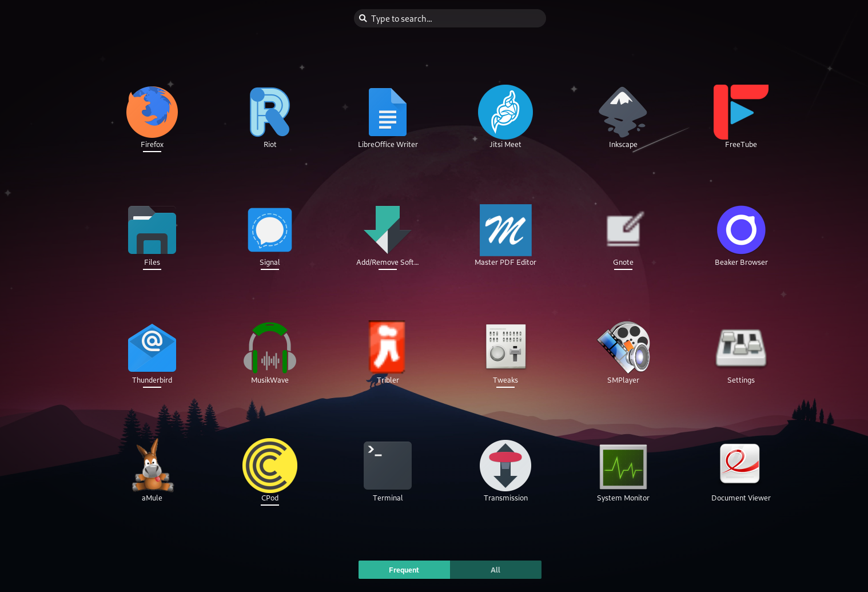Viewport: 868px width, 592px height.
Task: Start LibreOffice Writer
Action: tap(388, 113)
